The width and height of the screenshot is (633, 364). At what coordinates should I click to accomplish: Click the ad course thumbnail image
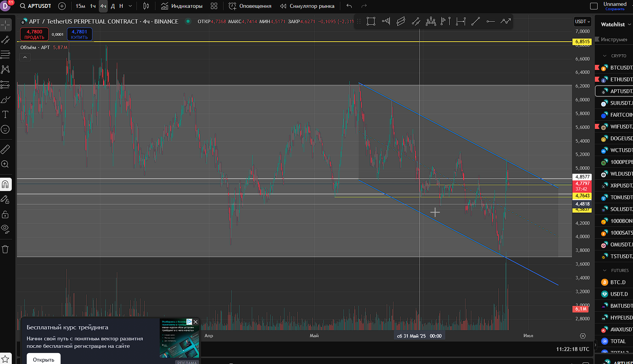pos(179,338)
